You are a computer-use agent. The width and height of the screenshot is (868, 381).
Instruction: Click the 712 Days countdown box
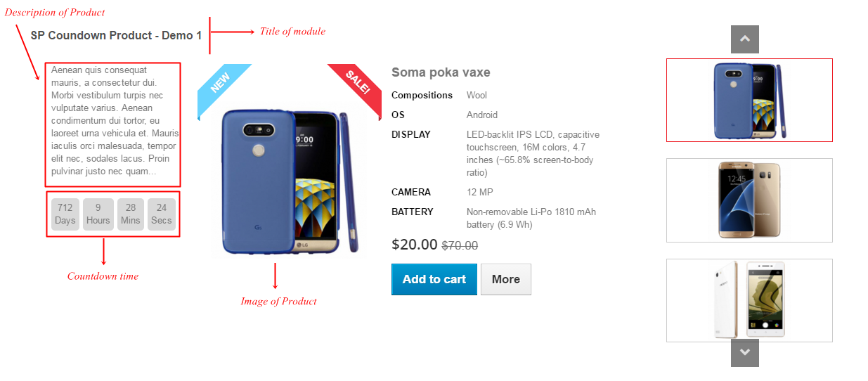click(65, 214)
